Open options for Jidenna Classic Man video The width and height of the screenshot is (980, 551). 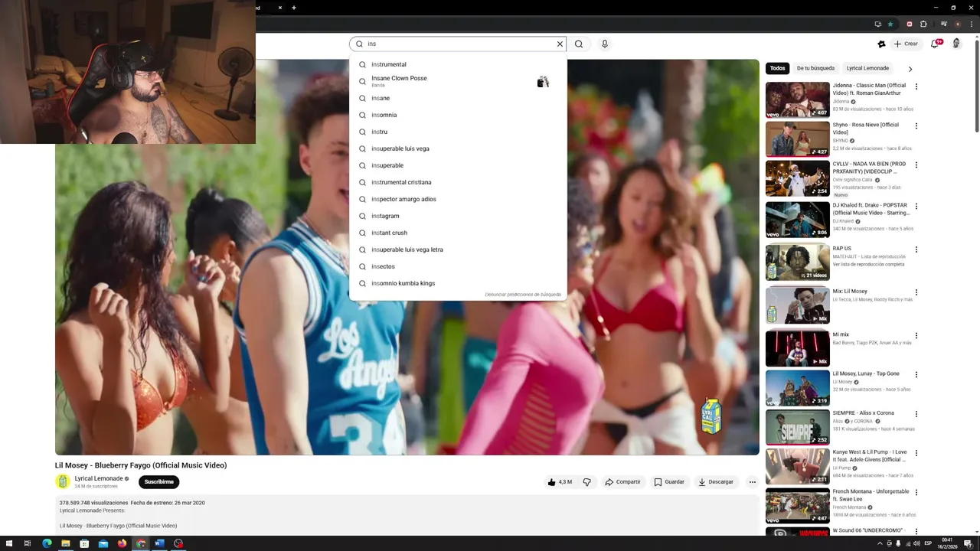pos(916,86)
